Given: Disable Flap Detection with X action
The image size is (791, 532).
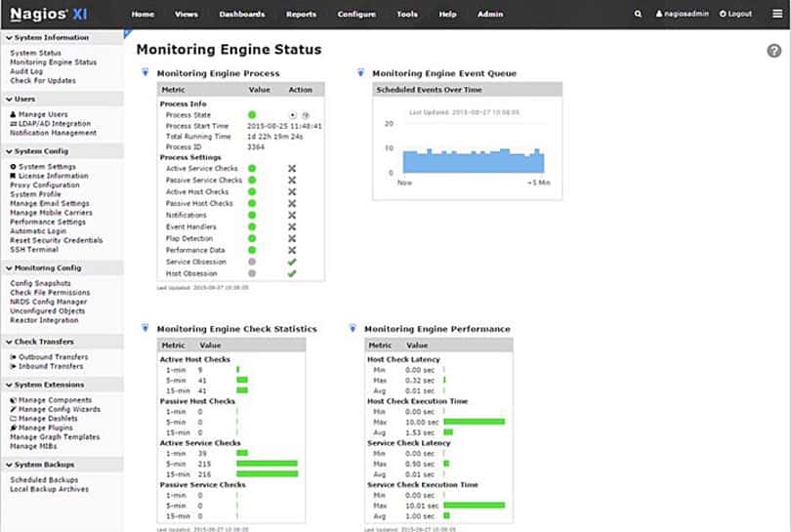Looking at the screenshot, I should pos(292,238).
